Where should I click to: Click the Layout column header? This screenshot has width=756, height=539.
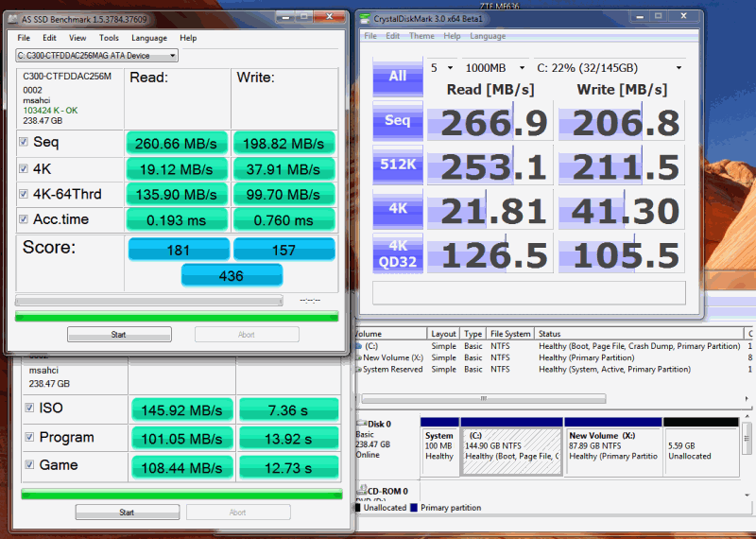tap(443, 334)
